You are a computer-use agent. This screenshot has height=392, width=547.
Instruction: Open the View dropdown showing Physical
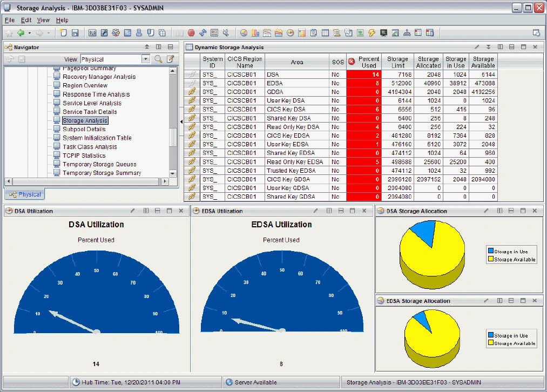pos(146,59)
